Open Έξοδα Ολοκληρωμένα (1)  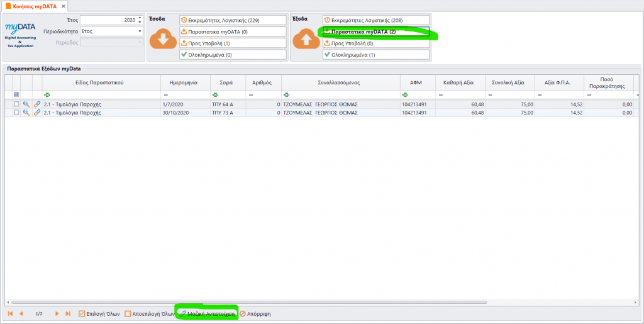click(376, 55)
